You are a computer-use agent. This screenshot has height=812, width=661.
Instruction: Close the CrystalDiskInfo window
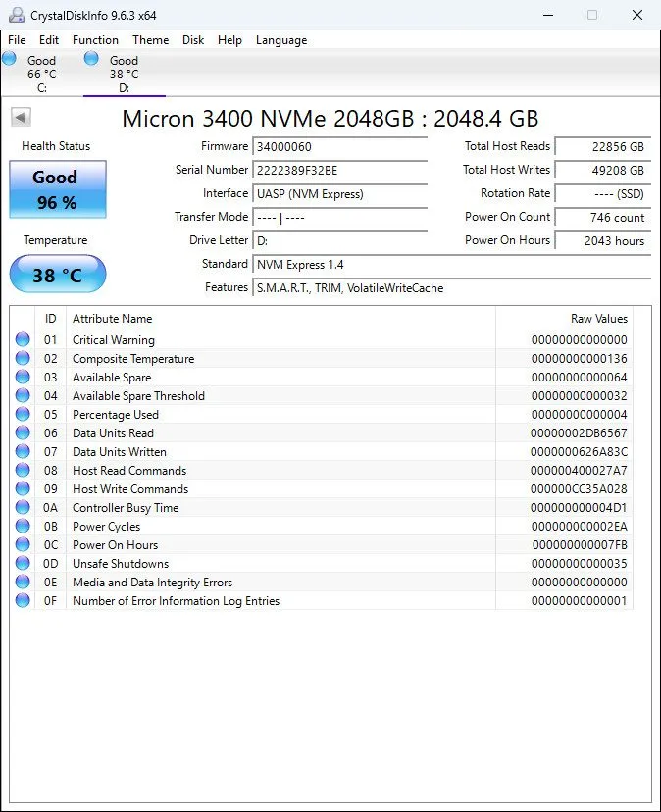click(637, 15)
